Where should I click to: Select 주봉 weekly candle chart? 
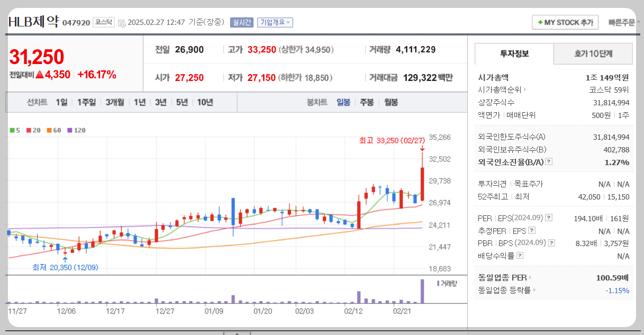367,102
